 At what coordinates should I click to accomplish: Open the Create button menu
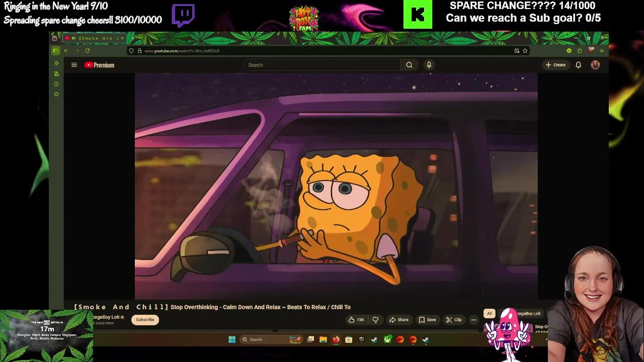click(555, 65)
